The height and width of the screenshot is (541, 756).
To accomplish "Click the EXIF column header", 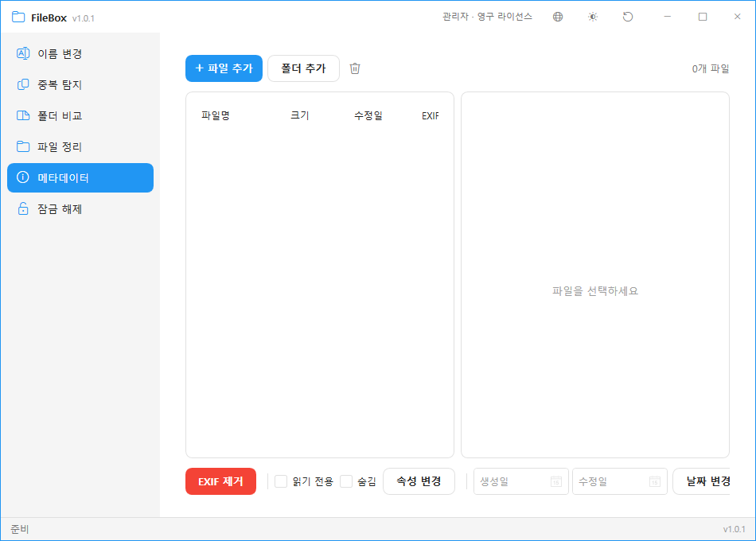I will (430, 115).
